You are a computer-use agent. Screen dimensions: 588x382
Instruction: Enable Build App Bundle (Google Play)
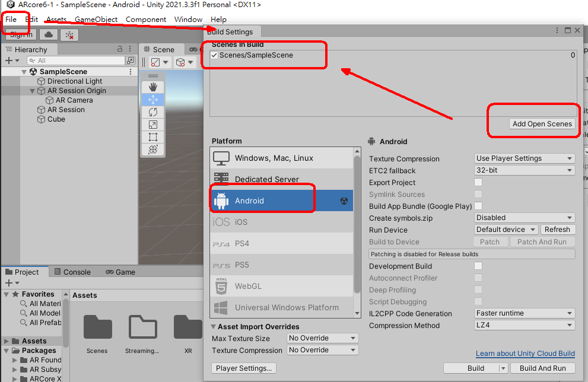point(478,206)
